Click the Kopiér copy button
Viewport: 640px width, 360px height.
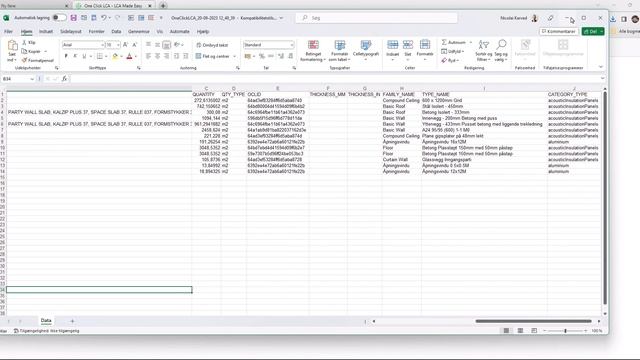(33, 51)
